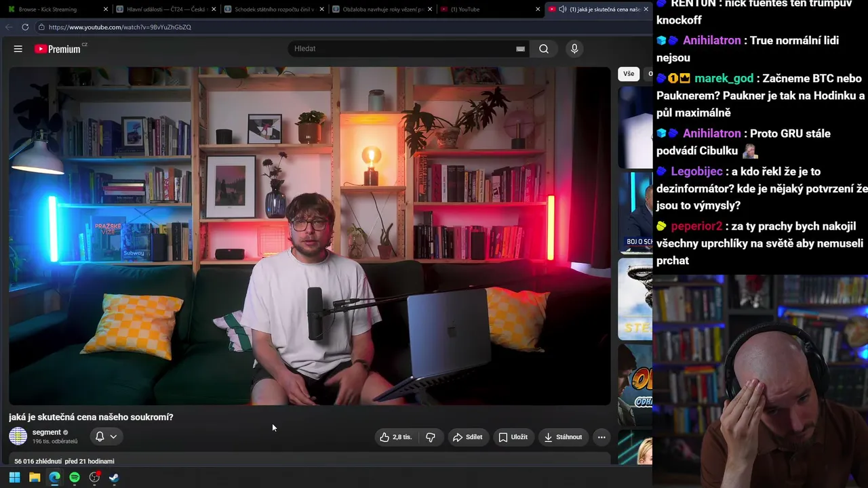Open the top recommended video thumbnail

635,127
